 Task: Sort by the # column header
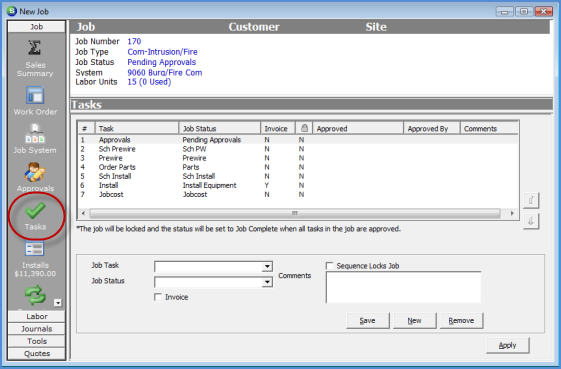click(86, 128)
